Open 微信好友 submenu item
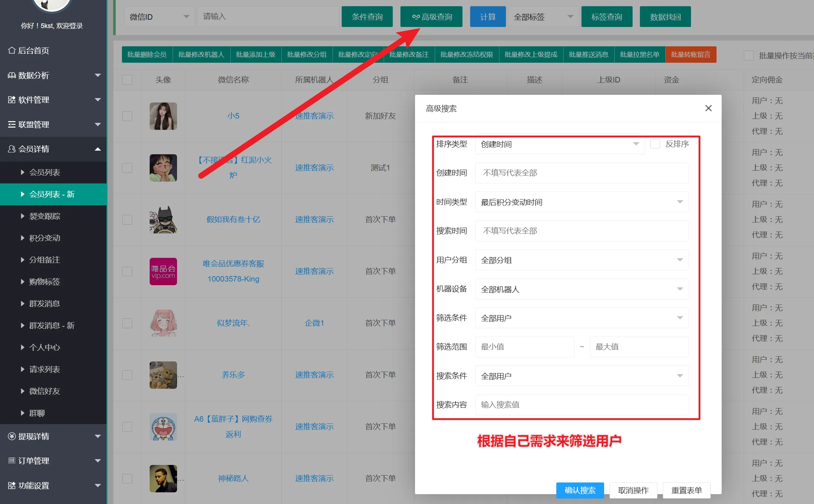 click(x=53, y=391)
